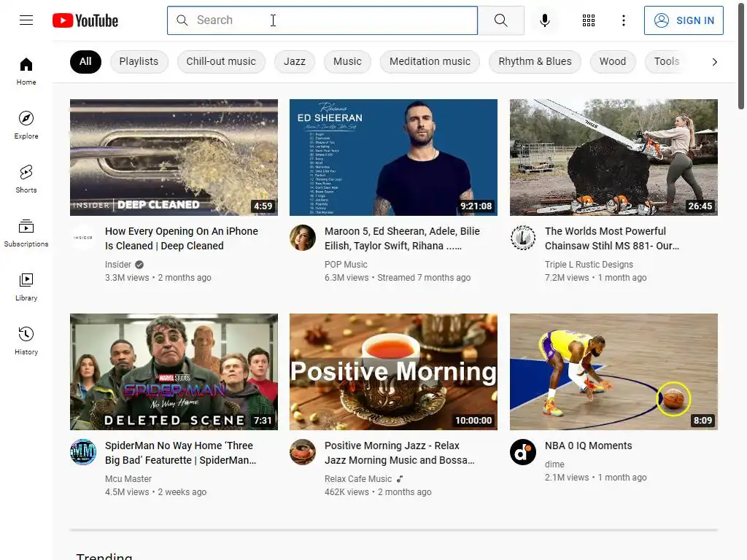Select the Jazz filter chip
Screen dimensions: 747x560
click(295, 61)
